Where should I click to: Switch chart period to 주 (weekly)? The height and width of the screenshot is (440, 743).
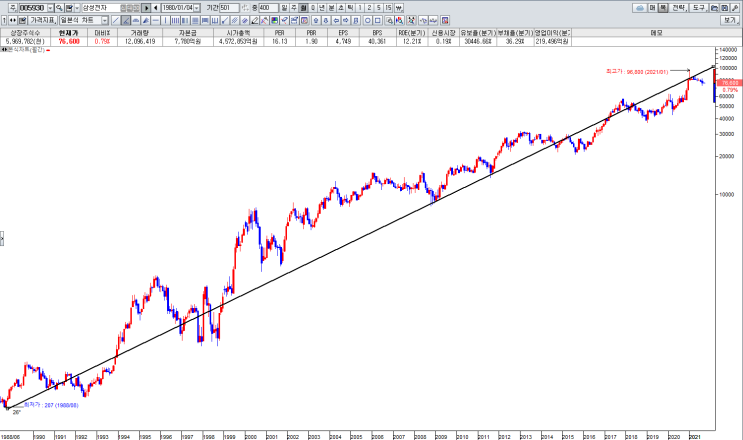(x=294, y=8)
